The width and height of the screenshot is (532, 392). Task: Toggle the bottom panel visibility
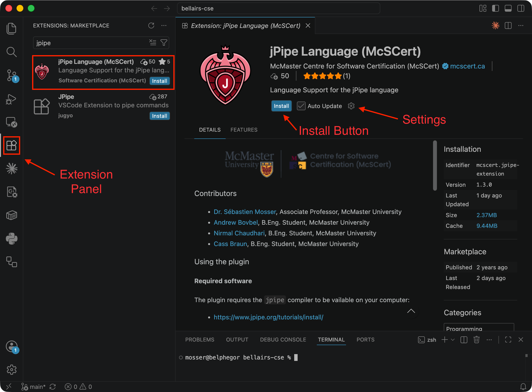coord(508,9)
